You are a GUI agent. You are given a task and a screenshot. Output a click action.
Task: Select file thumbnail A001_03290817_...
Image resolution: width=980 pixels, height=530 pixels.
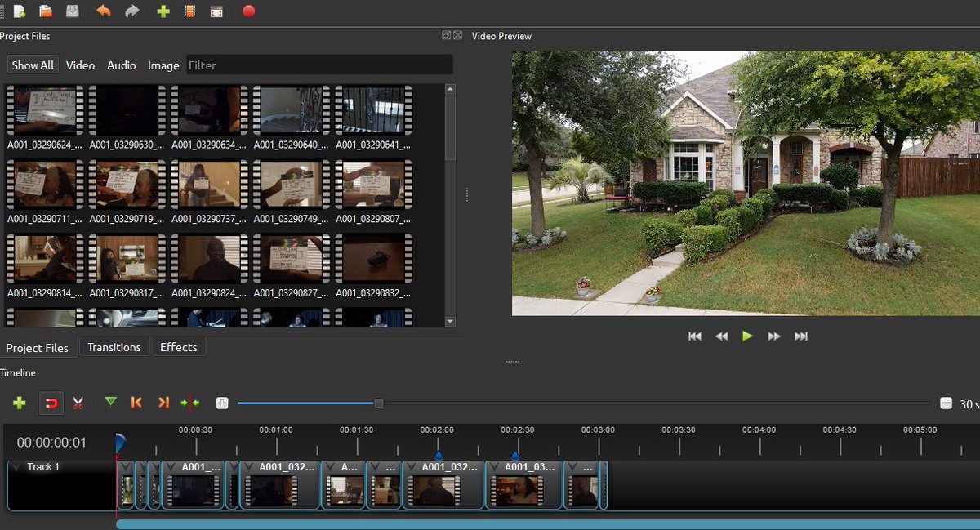(x=127, y=258)
